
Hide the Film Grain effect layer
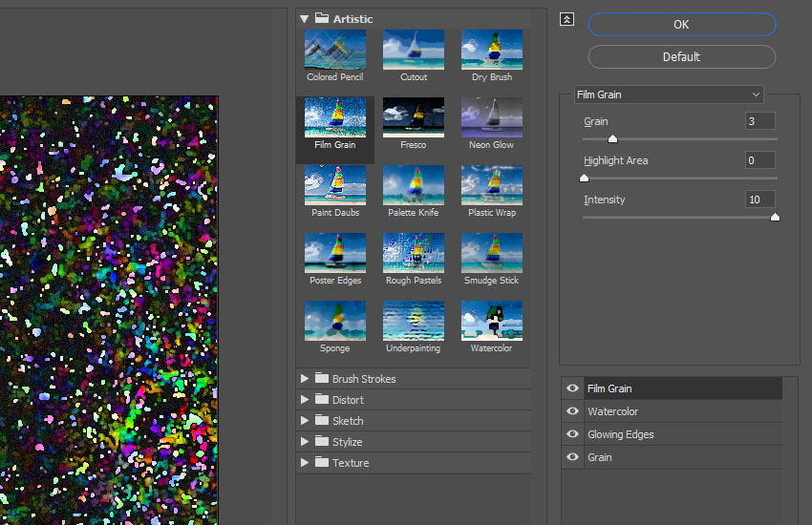pyautogui.click(x=572, y=388)
